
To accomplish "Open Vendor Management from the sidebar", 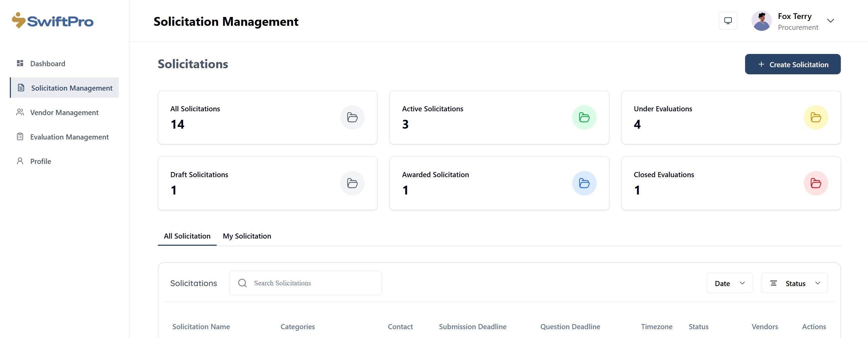I will click(x=64, y=112).
